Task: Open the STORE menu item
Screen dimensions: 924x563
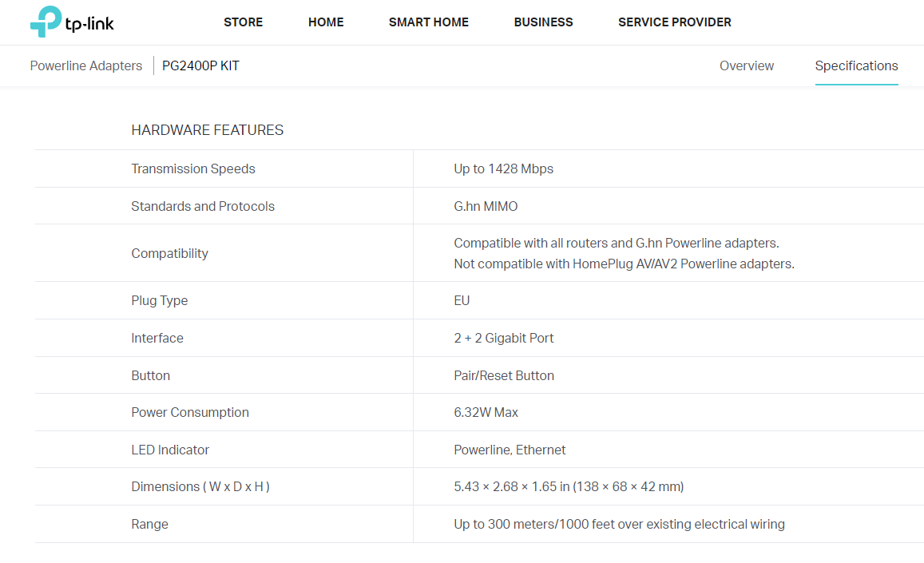Action: click(x=243, y=22)
